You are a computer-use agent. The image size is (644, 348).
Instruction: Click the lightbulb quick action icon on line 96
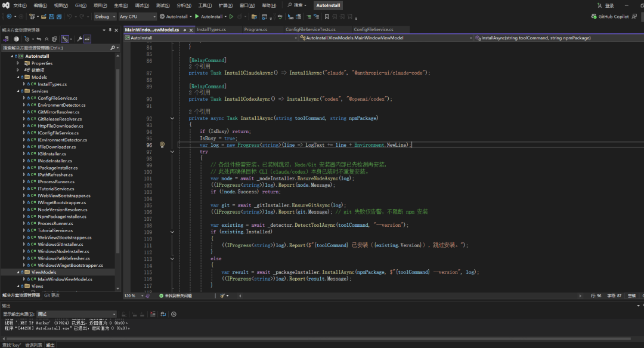click(162, 145)
